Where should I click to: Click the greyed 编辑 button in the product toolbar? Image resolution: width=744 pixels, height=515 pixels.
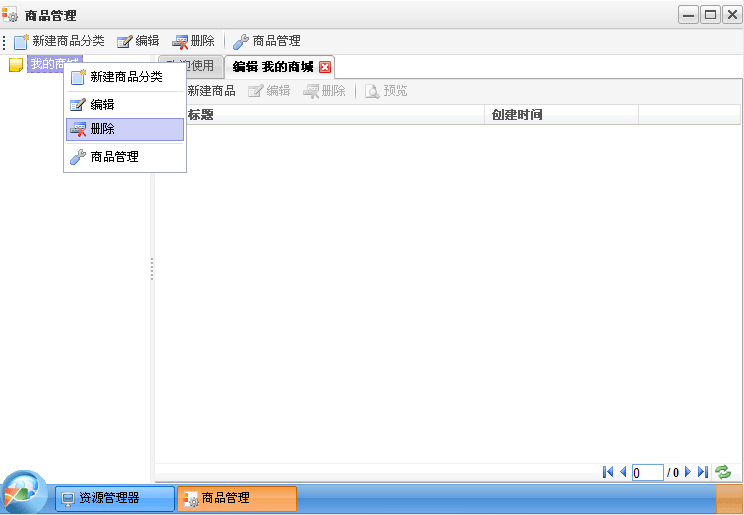269,91
